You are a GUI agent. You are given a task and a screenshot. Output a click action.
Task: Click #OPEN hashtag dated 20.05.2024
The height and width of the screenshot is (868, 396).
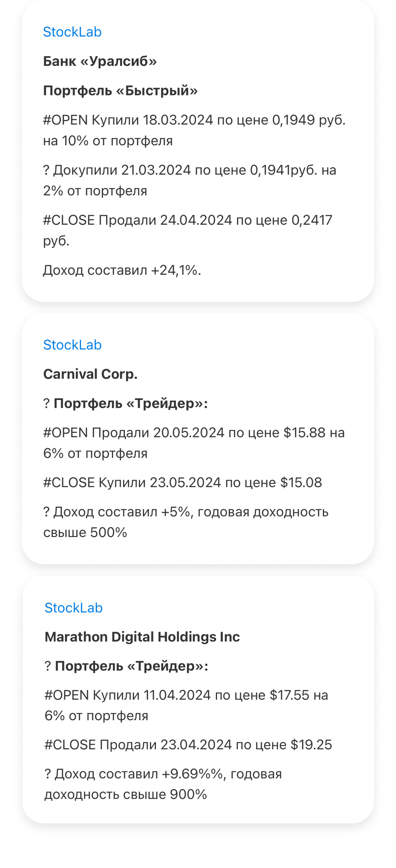[x=65, y=433]
